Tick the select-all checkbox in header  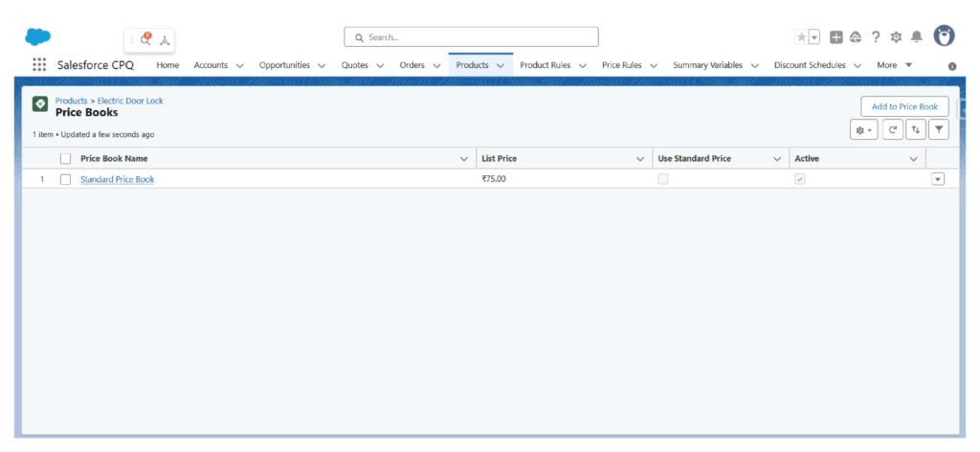(x=66, y=159)
